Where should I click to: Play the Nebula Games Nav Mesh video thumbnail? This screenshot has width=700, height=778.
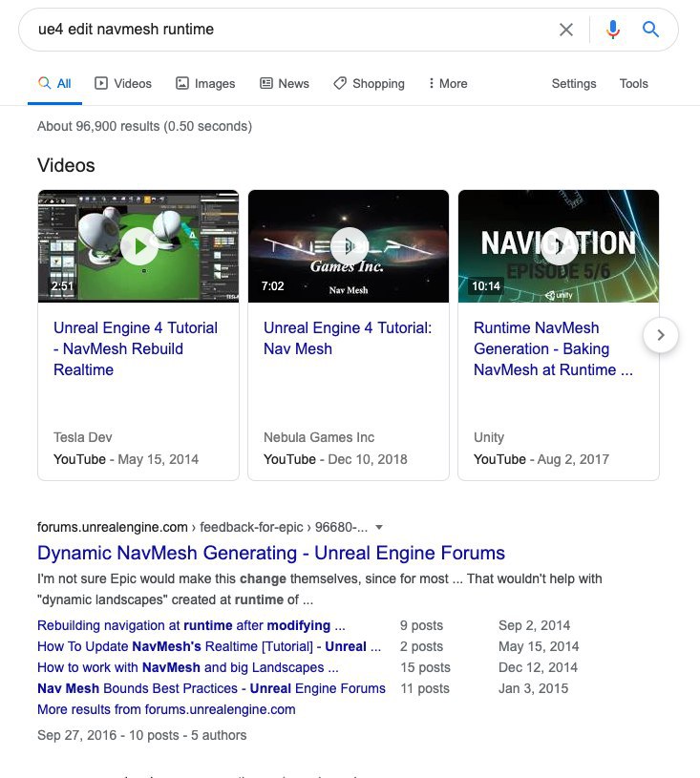tap(349, 246)
